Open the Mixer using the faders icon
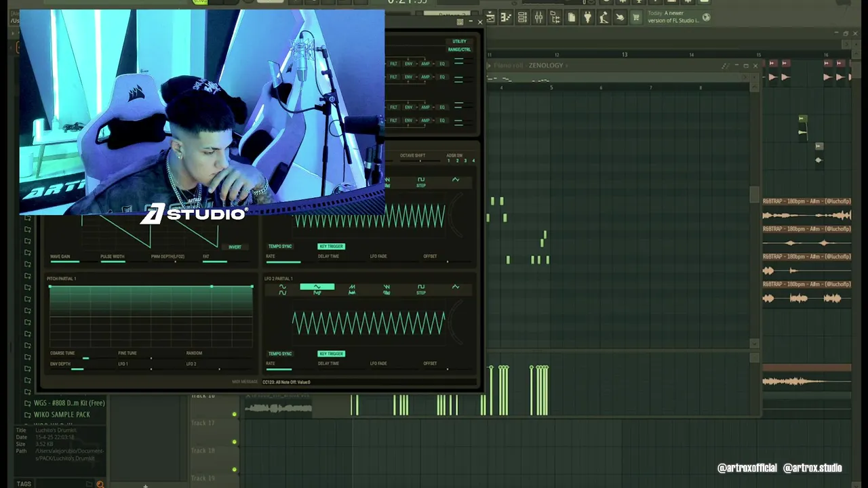The width and height of the screenshot is (868, 488). 538,18
